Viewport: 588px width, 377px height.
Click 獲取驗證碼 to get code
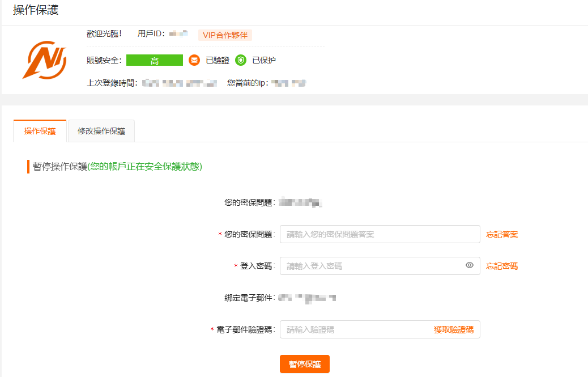pos(454,330)
